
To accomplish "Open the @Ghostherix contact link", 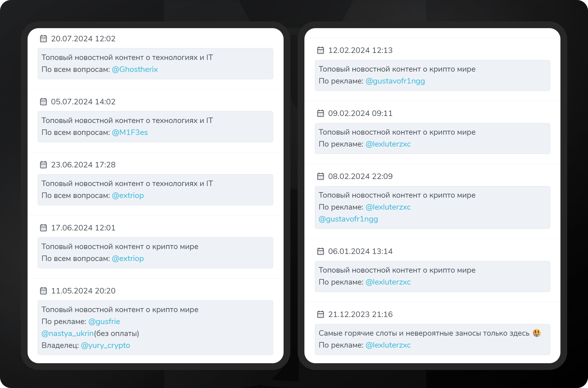I will point(135,69).
